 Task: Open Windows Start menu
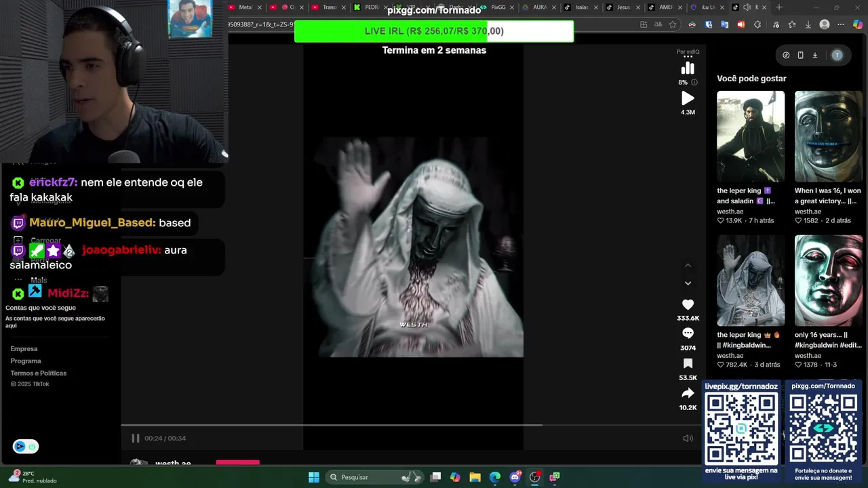314,477
